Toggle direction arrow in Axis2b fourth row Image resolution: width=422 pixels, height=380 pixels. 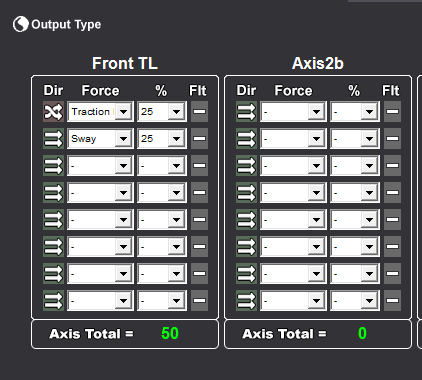[246, 193]
